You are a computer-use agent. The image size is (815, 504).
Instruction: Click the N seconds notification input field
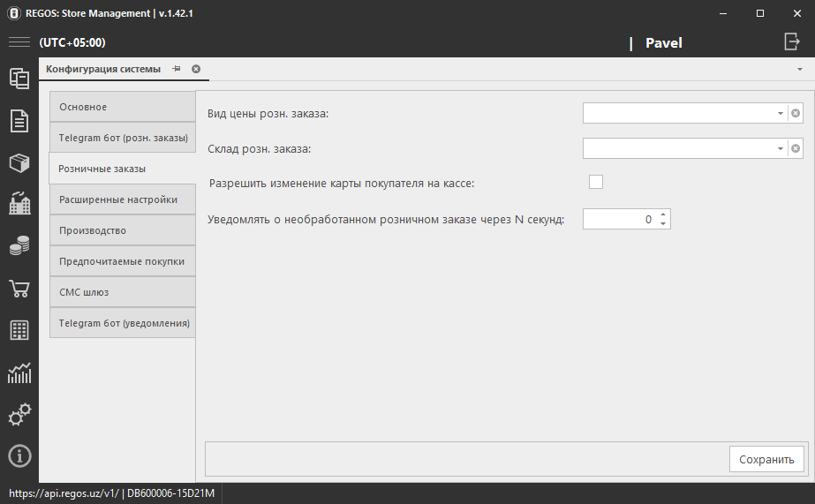618,219
